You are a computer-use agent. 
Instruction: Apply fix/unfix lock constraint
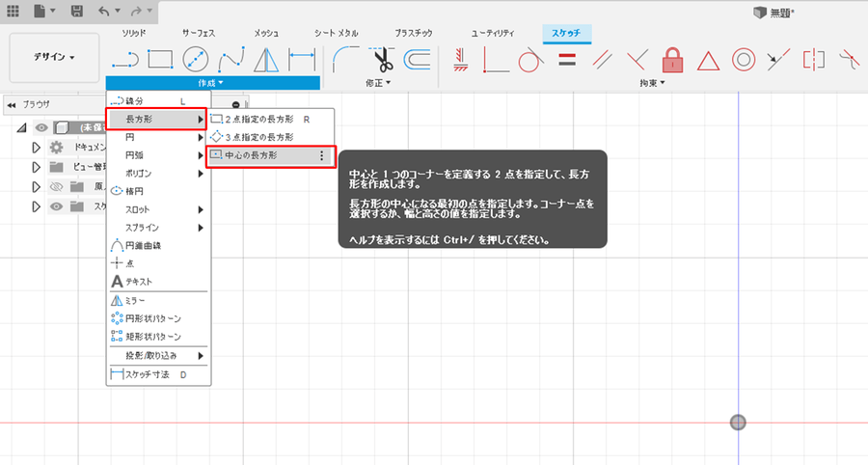tap(672, 60)
